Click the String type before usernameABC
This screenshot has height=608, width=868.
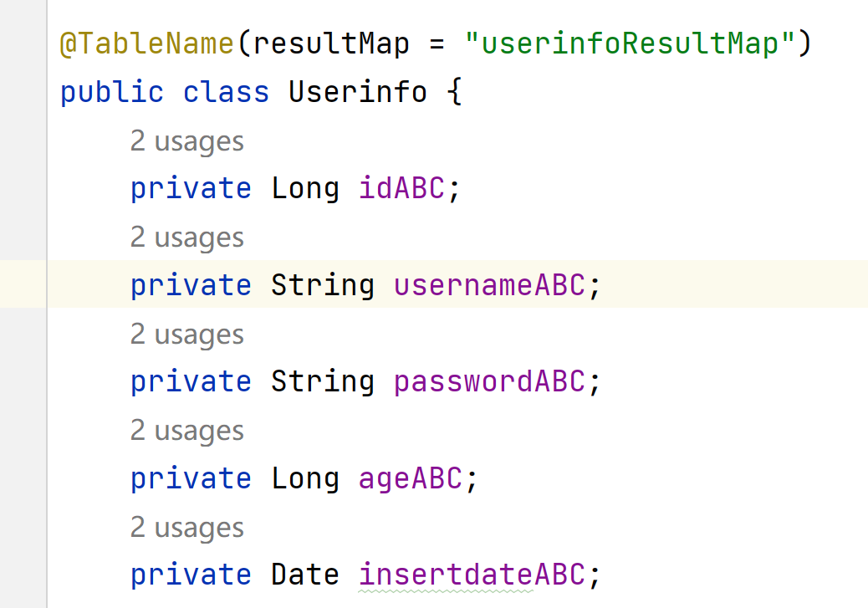(x=323, y=285)
